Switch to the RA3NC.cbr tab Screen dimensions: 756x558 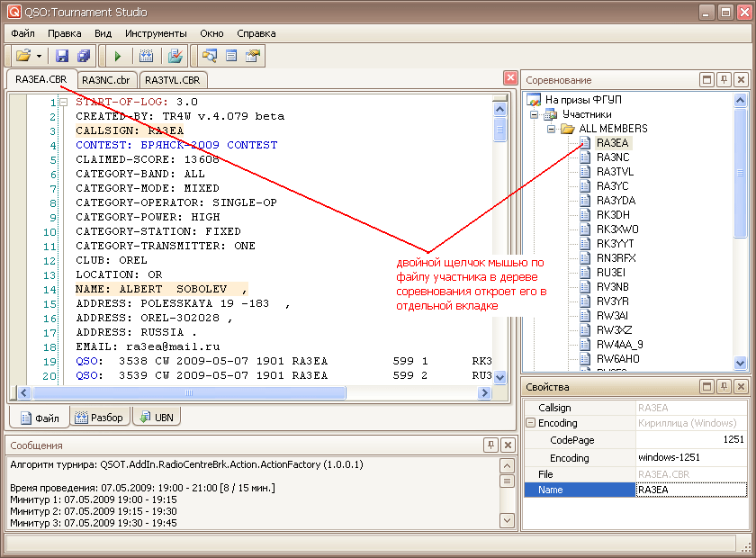[105, 79]
